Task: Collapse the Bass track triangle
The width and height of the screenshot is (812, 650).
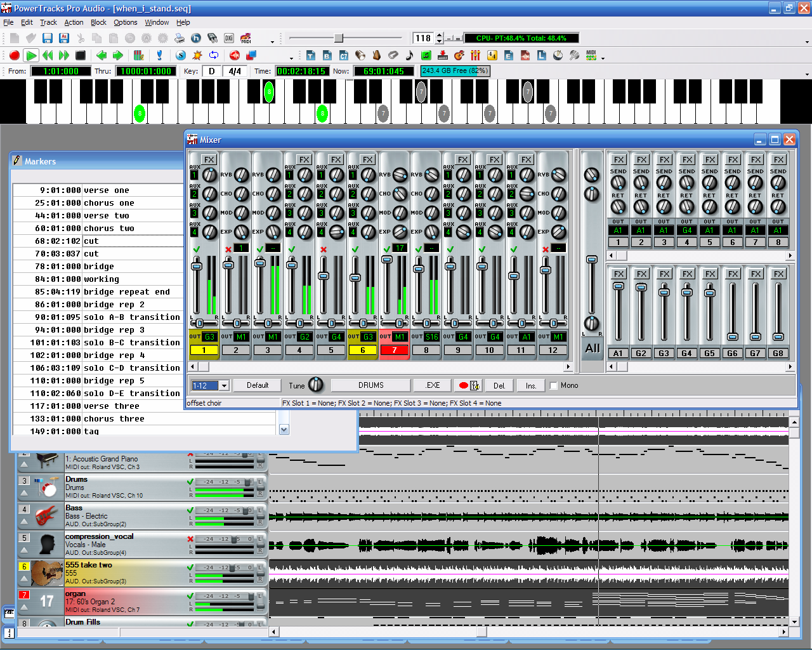Action: [x=24, y=522]
